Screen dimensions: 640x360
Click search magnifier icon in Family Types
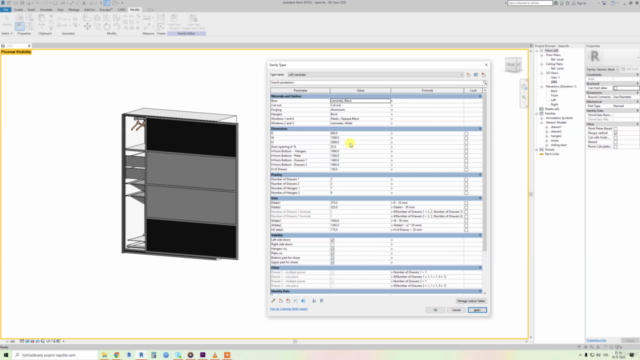pyautogui.click(x=485, y=82)
